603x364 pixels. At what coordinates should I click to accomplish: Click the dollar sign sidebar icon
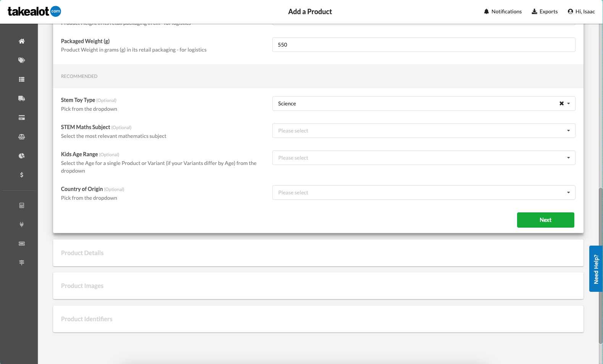[22, 175]
